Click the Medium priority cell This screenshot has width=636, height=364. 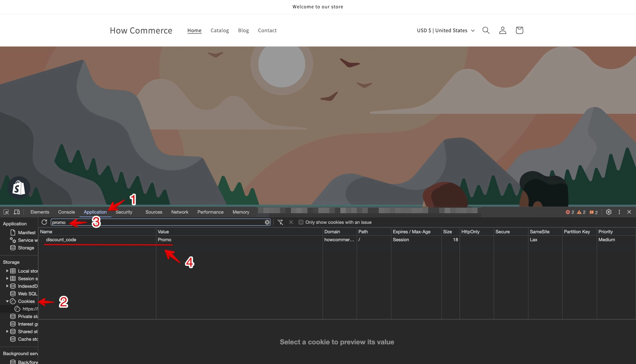(x=616, y=240)
